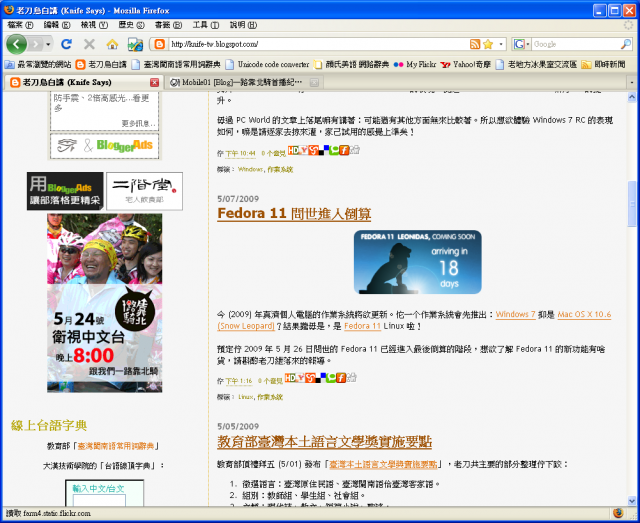Click gray people icon under Windows 7 post

[355, 150]
